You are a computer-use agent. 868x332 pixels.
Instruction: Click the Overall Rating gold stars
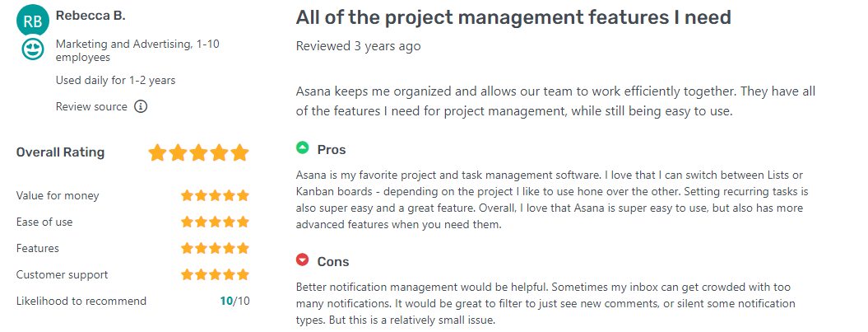coord(198,153)
